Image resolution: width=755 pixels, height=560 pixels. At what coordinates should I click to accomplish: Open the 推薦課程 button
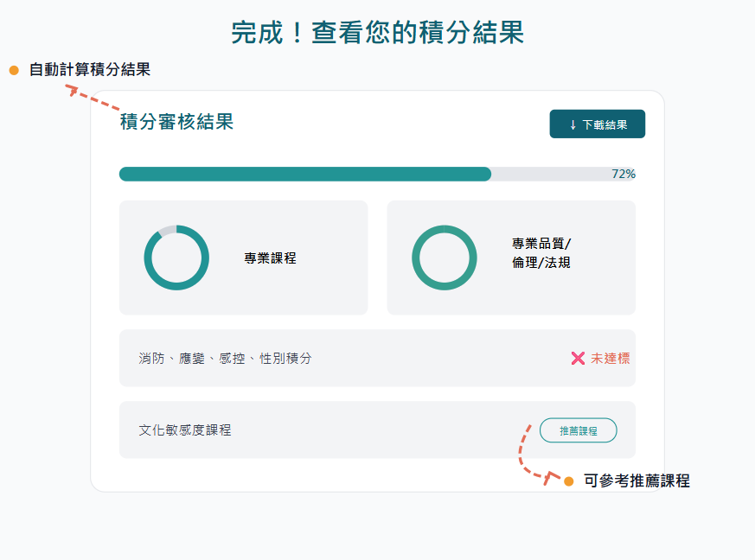(578, 430)
